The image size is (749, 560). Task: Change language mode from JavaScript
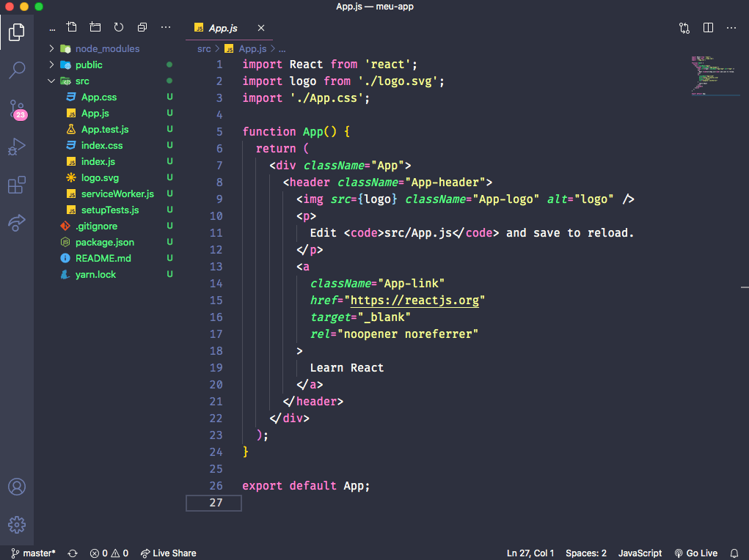point(639,553)
